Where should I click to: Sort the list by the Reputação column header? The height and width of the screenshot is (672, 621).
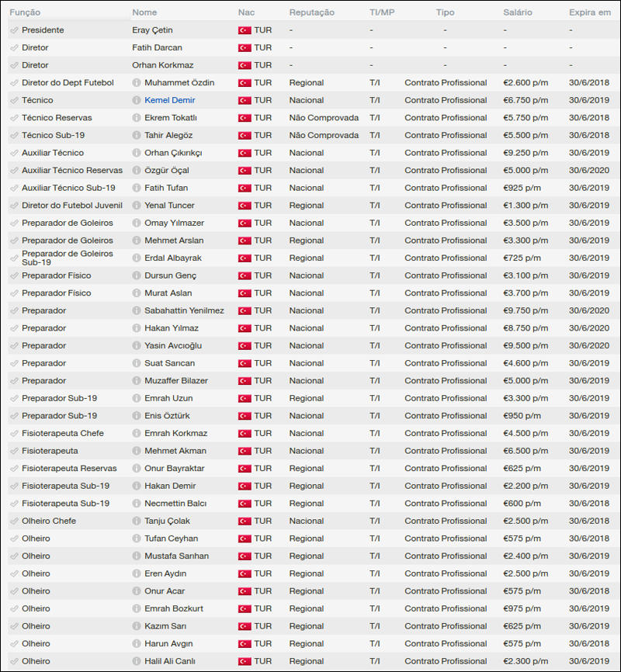(x=311, y=12)
